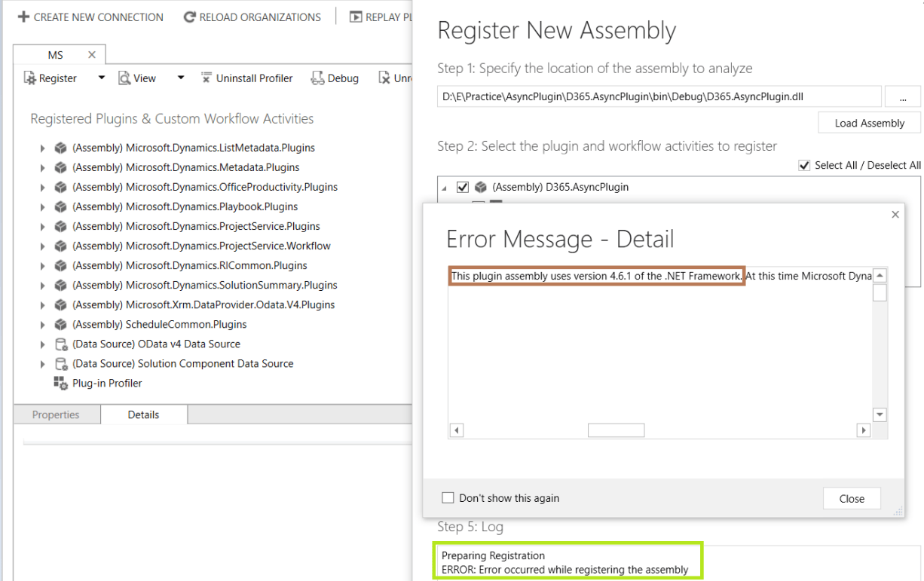Click the Replay Plug-in Execution icon
This screenshot has height=581, width=924.
(356, 17)
